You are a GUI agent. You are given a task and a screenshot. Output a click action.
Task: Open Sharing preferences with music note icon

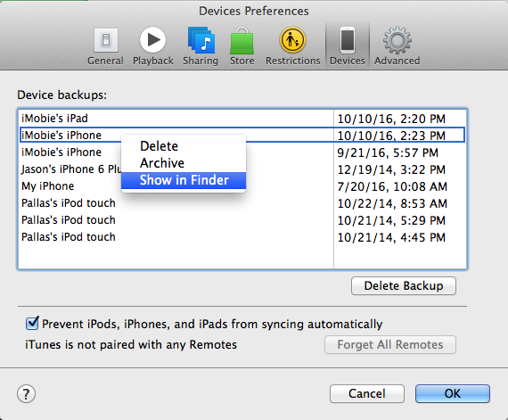coord(201,46)
